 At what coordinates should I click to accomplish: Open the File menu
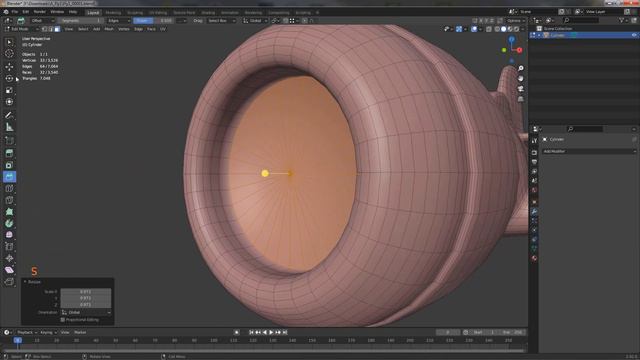click(x=15, y=12)
